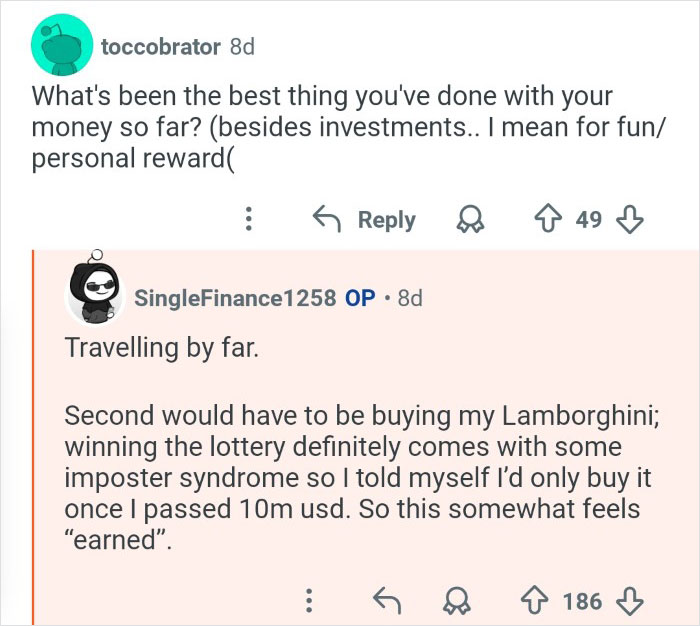Click the 8d timestamp on toccobrator's comment
700x626 pixels.
(242, 47)
